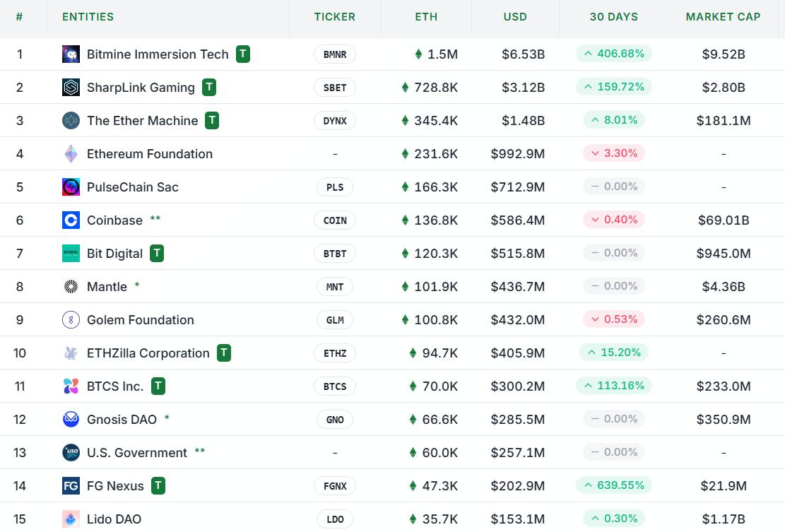Viewport: 785px width, 532px height.
Task: Click the LDO ticker pill
Action: point(335,519)
